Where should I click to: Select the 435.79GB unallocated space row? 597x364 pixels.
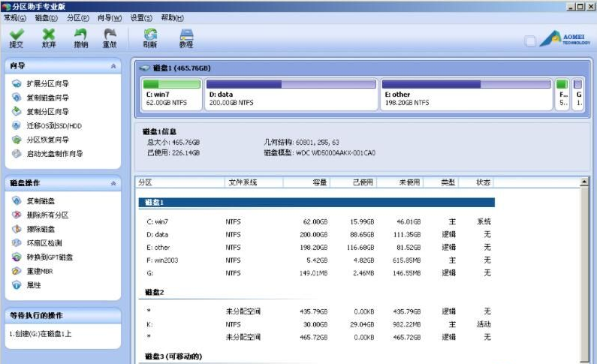click(x=316, y=311)
